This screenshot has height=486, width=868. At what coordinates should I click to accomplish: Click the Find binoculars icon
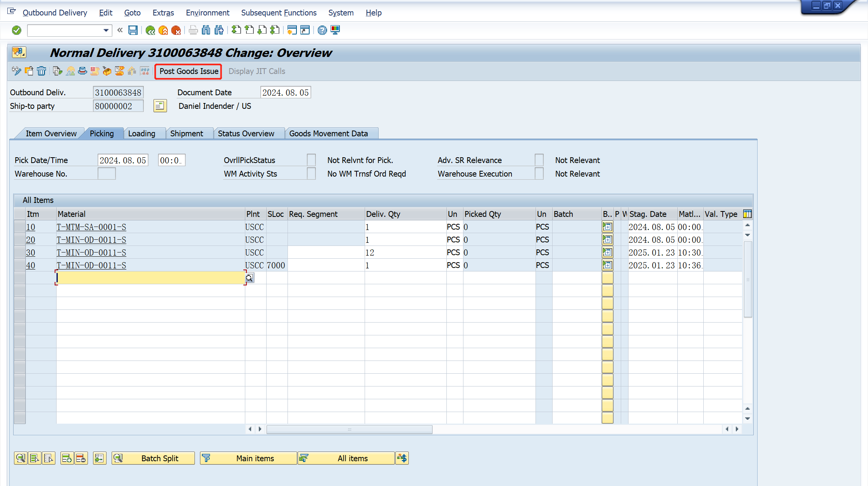click(x=206, y=30)
